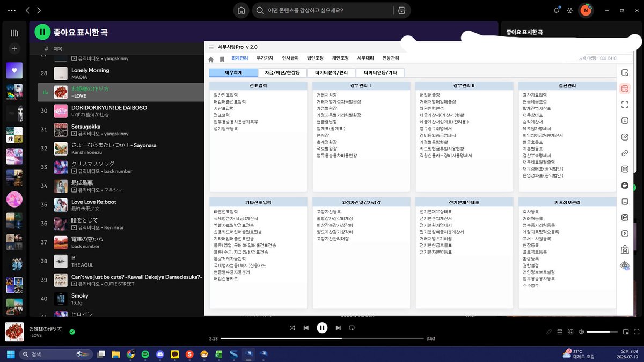Switch to the 데이터분석/관리 tab
Viewport: 644px width, 362px height.
(x=331, y=72)
